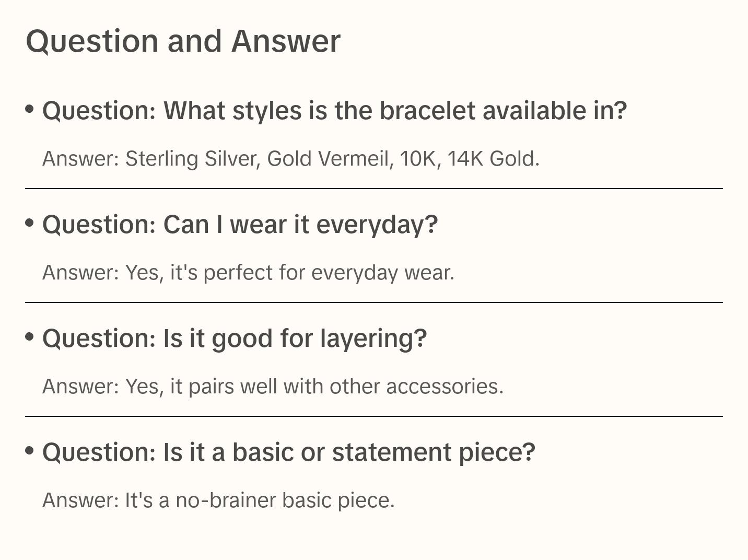Click the divider line below the everyday wear answer
The width and height of the screenshot is (748, 560).
(x=374, y=302)
